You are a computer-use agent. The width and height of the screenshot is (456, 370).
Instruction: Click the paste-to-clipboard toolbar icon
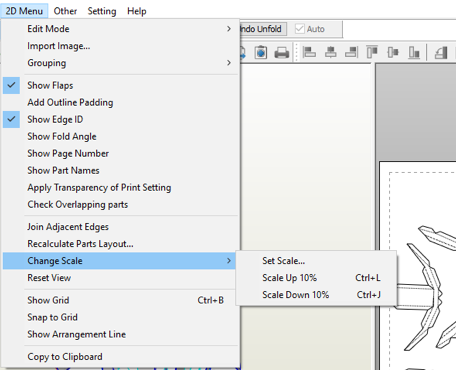[x=261, y=52]
